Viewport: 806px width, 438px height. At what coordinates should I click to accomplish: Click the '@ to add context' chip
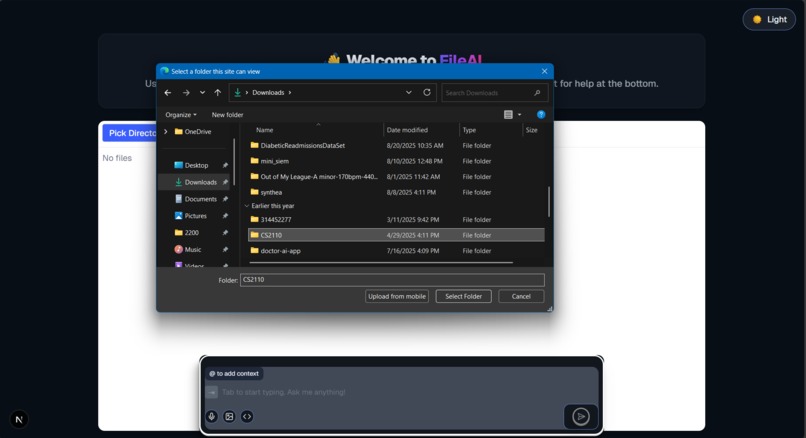pyautogui.click(x=234, y=374)
